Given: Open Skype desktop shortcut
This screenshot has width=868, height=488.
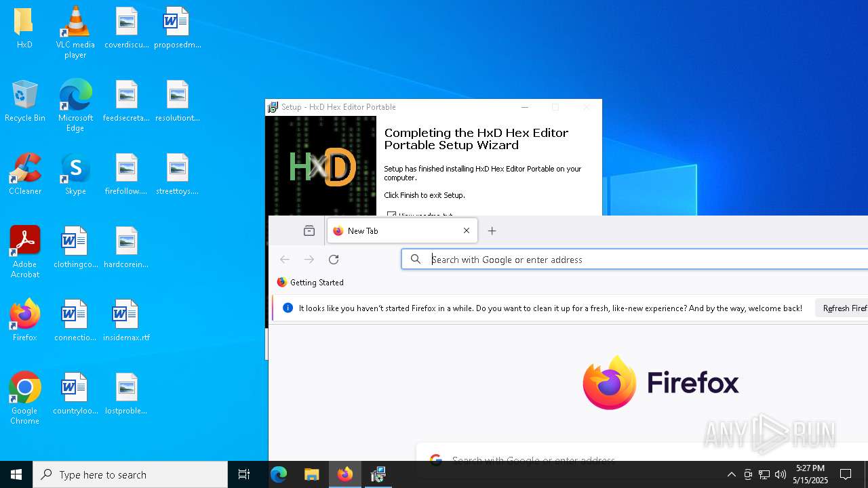Looking at the screenshot, I should click(75, 174).
